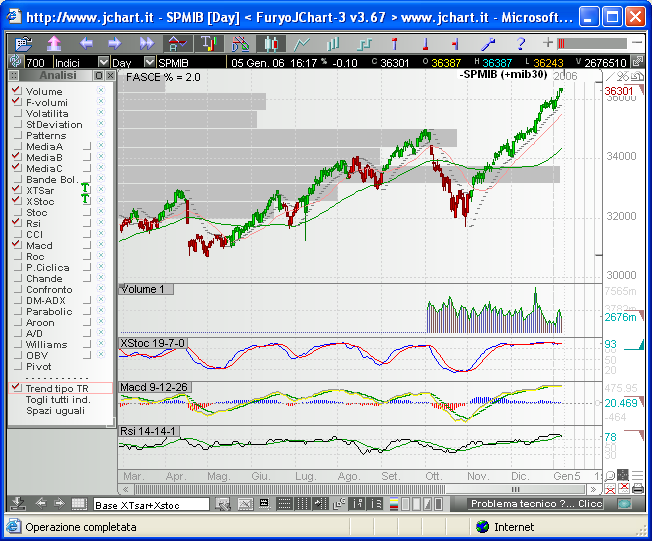
Task: Click the wrench settings icon in toolbar
Action: [488, 43]
